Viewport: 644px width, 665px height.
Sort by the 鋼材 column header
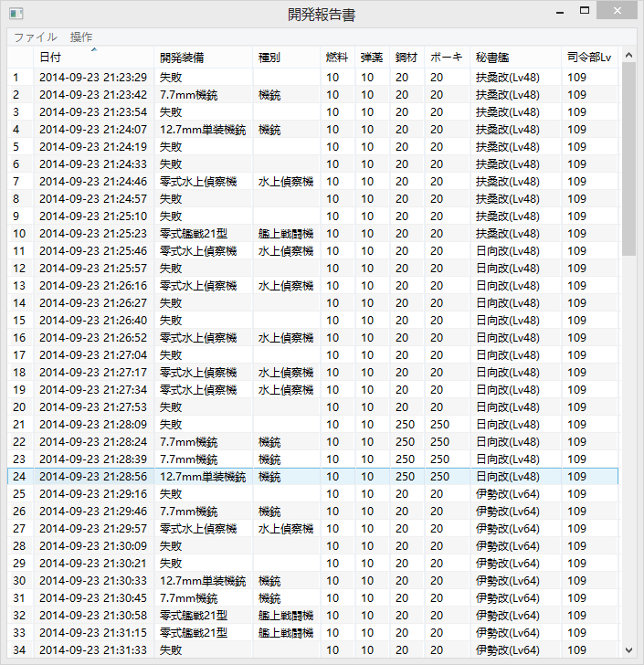pos(407,58)
